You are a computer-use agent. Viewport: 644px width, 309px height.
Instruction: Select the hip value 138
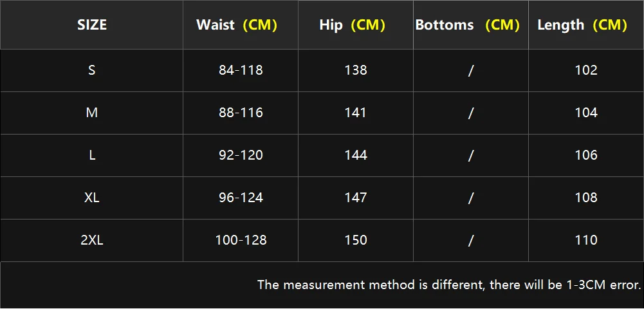click(x=356, y=70)
